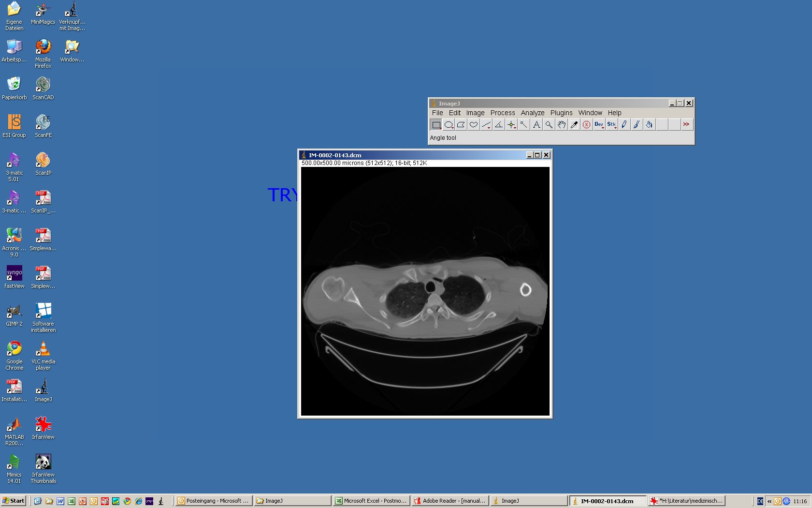
Task: Open the Plugins menu
Action: 561,113
